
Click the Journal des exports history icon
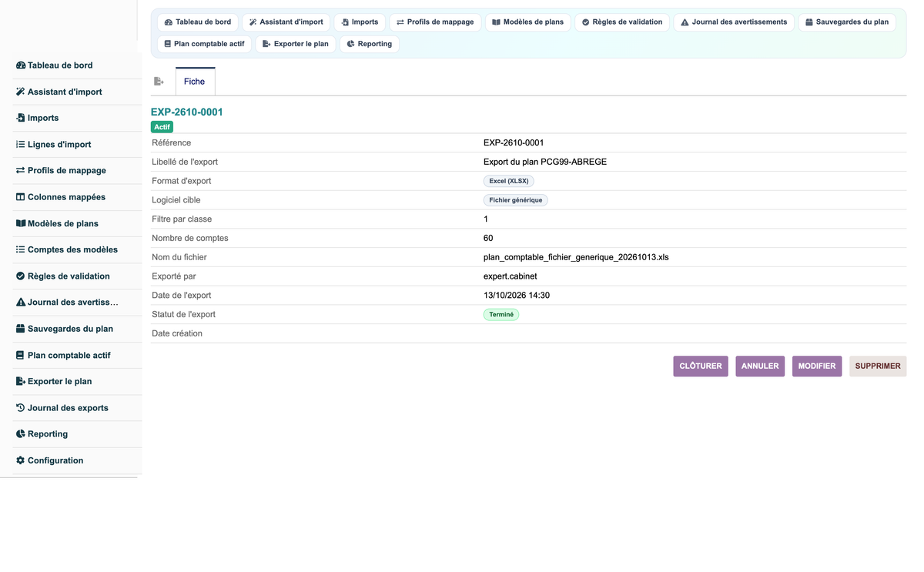click(21, 408)
